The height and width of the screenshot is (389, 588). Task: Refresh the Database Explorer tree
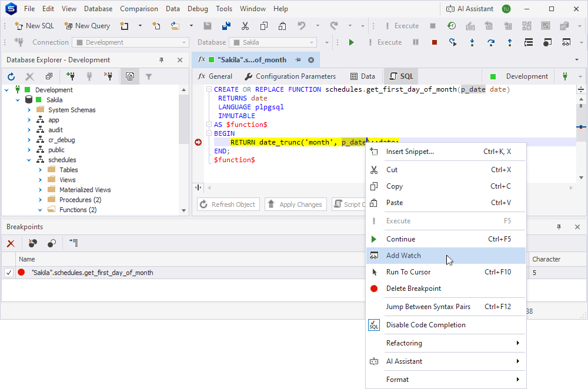pyautogui.click(x=11, y=77)
